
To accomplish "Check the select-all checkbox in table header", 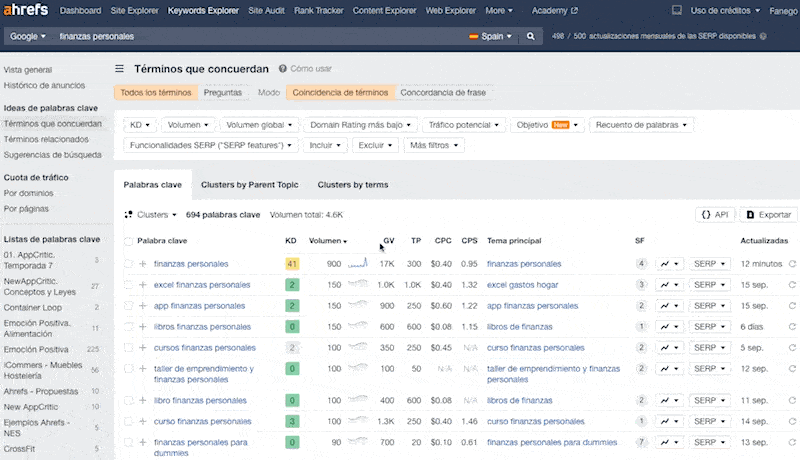I will click(x=129, y=241).
